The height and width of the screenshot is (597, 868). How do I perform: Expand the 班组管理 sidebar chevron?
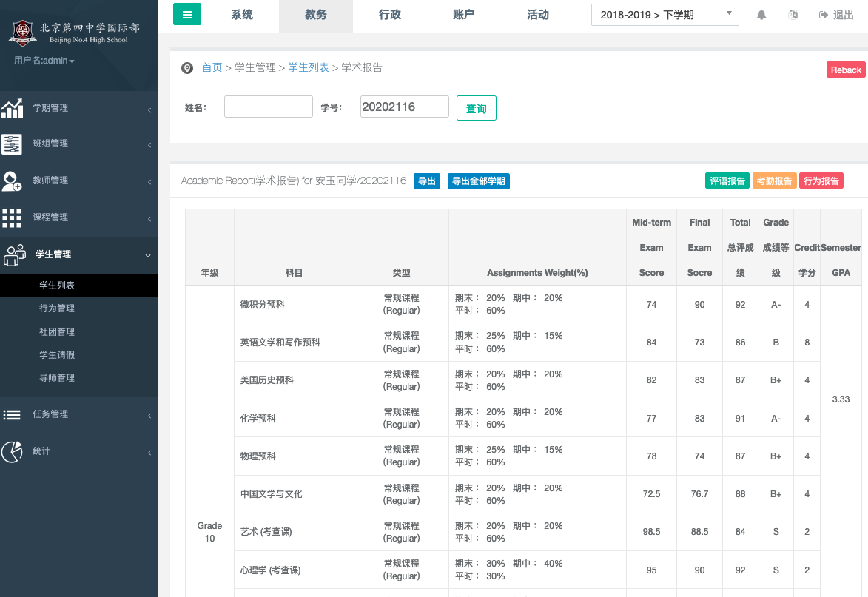[x=149, y=145]
